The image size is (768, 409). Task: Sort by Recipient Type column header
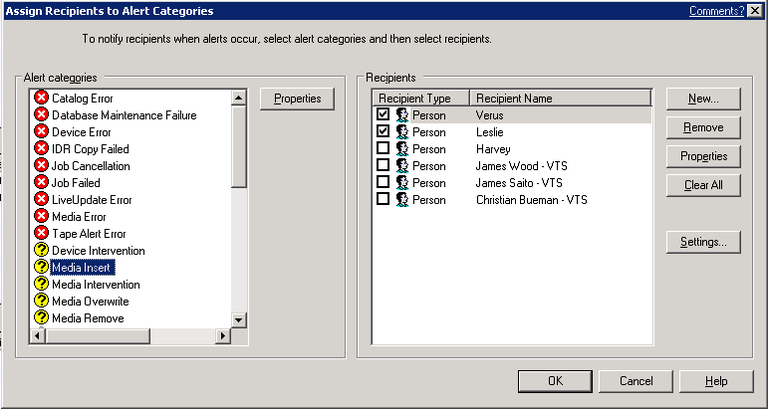coord(420,98)
